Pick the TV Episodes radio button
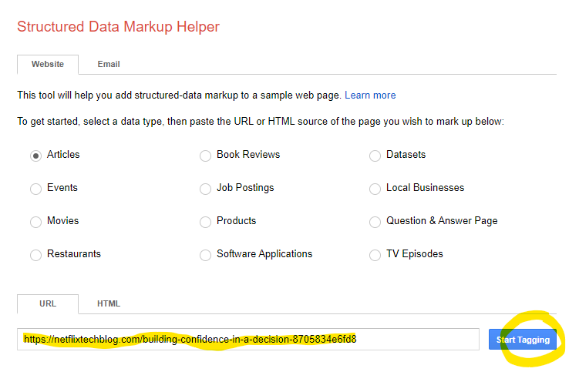This screenshot has height=392, width=579. pyautogui.click(x=375, y=255)
